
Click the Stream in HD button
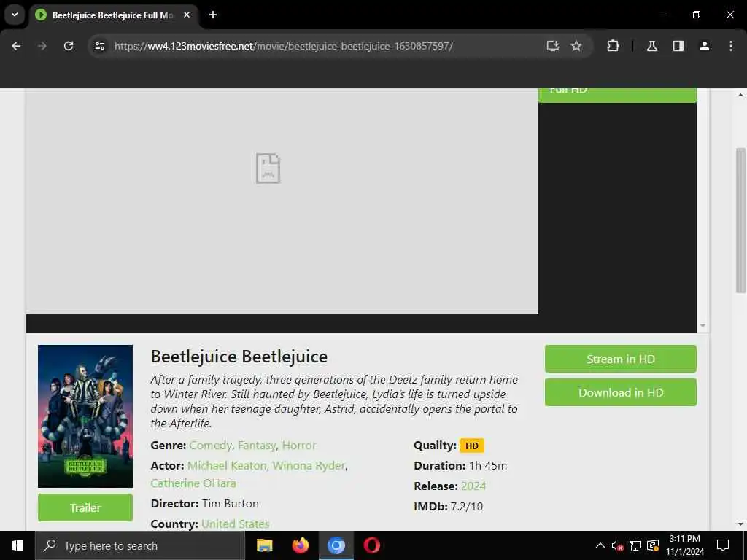click(620, 359)
